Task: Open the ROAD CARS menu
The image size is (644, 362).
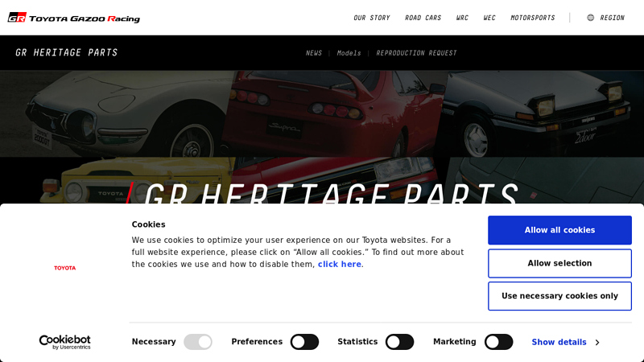Action: pos(423,18)
